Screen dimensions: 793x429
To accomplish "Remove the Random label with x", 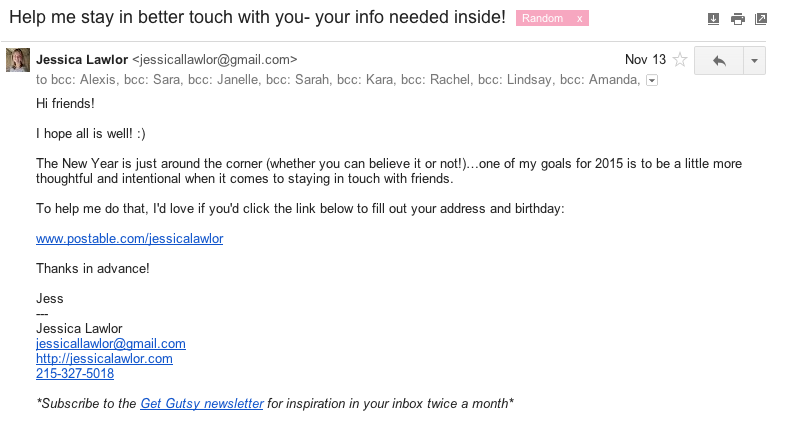I will (580, 19).
